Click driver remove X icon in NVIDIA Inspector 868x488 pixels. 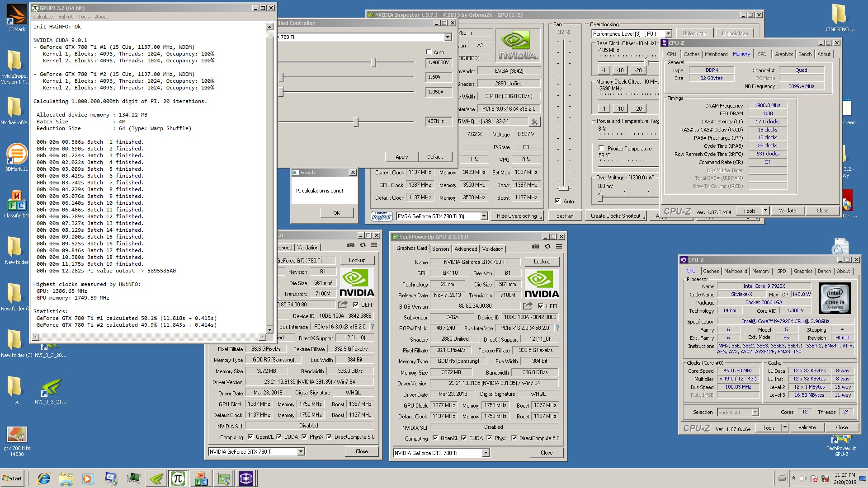coord(534,122)
